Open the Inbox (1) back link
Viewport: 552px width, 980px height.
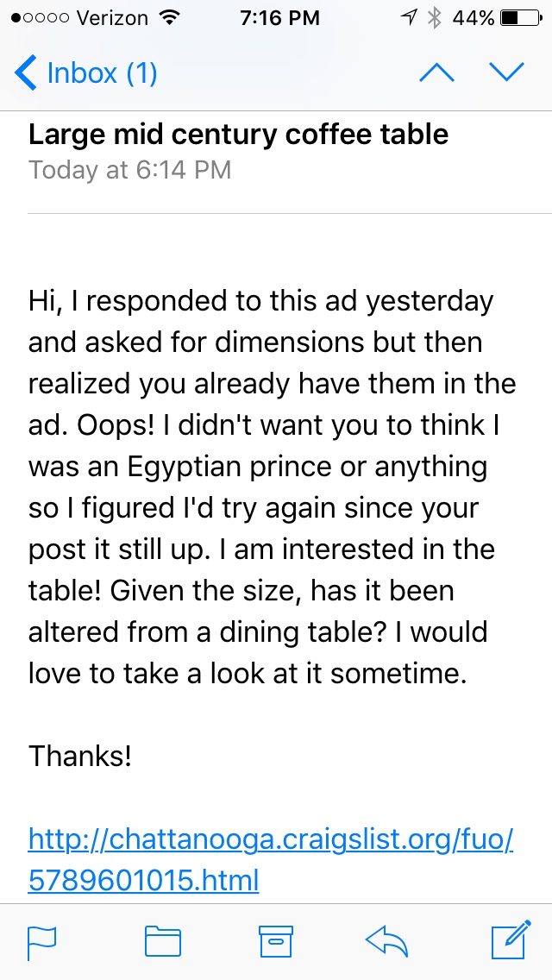(102, 73)
